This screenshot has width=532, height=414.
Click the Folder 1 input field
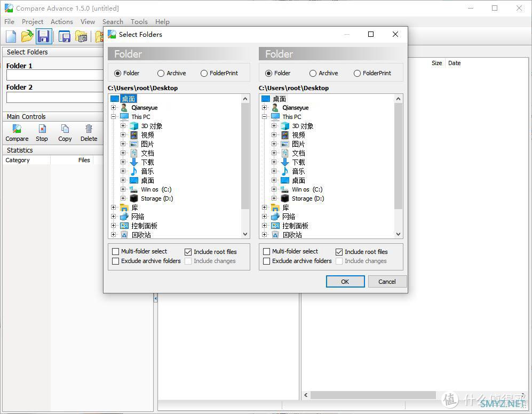coord(54,75)
